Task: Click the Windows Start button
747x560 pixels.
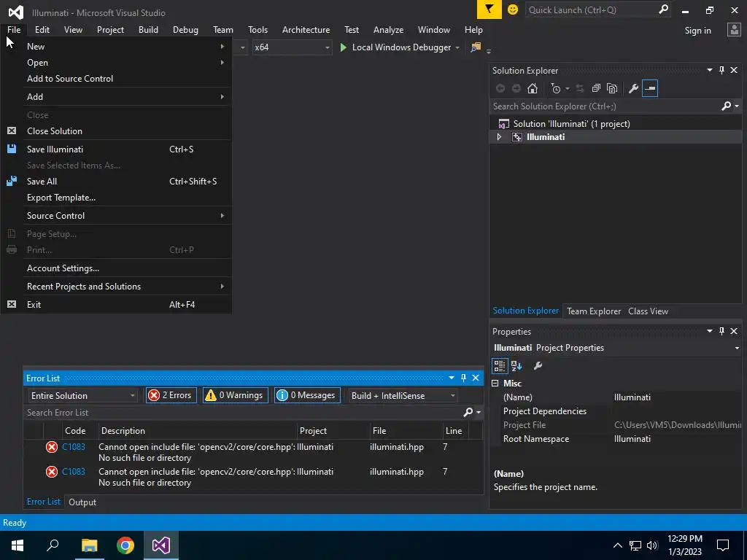Action: (x=18, y=545)
